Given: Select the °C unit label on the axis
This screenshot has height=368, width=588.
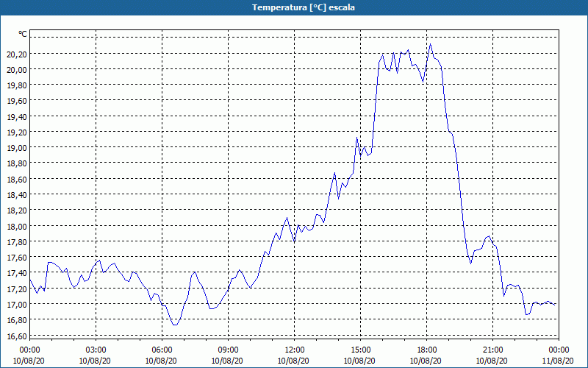Looking at the screenshot, I should 23,34.
